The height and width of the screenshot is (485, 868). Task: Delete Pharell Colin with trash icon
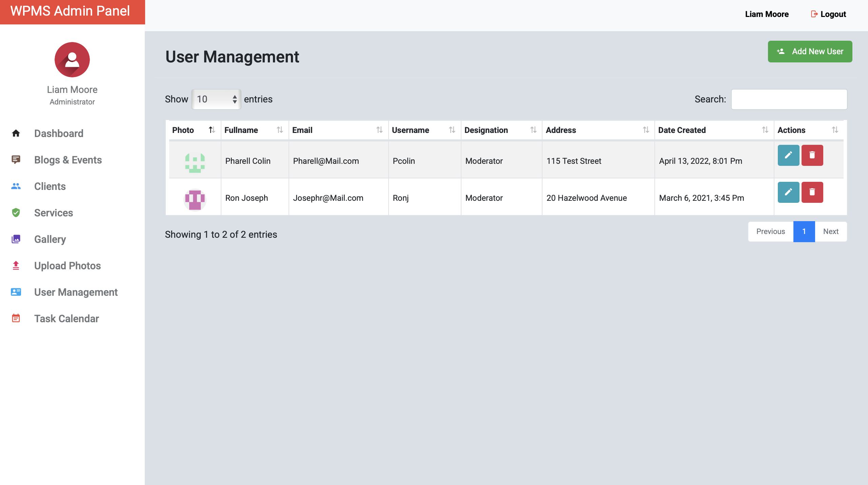click(x=812, y=155)
